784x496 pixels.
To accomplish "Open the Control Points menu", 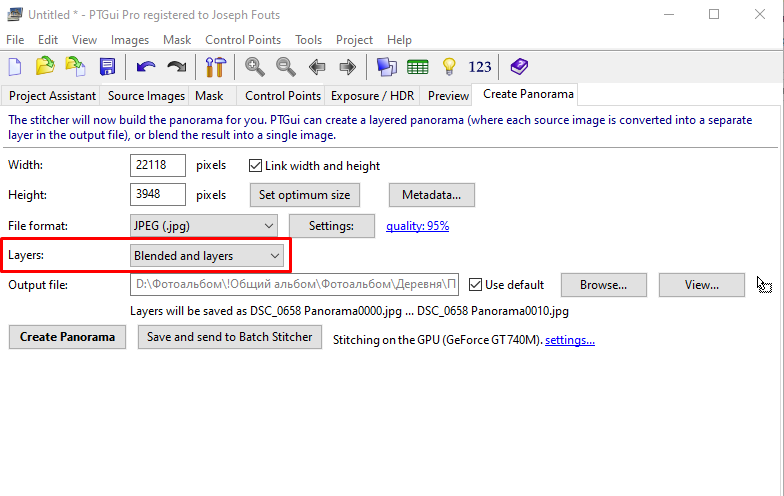I will [x=243, y=40].
